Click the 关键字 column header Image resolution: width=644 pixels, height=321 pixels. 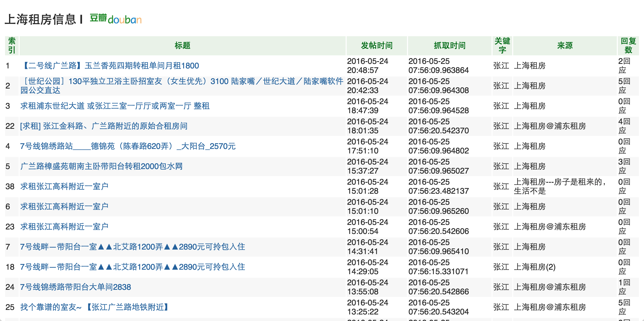(x=502, y=46)
